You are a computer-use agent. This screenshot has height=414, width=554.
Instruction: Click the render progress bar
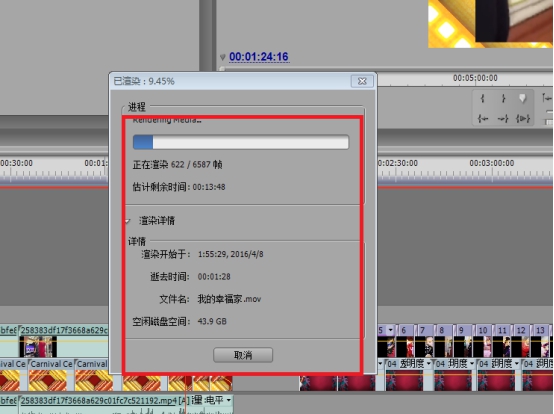click(241, 142)
